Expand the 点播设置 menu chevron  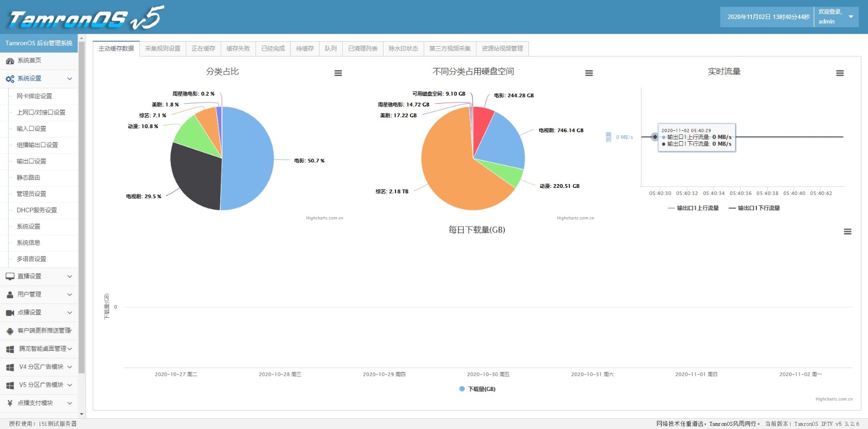[x=69, y=313]
